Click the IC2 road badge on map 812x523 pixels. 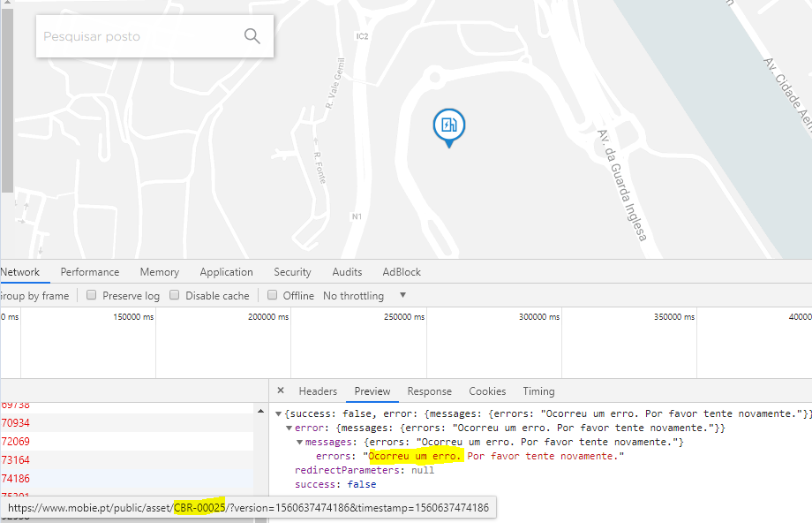tap(361, 36)
